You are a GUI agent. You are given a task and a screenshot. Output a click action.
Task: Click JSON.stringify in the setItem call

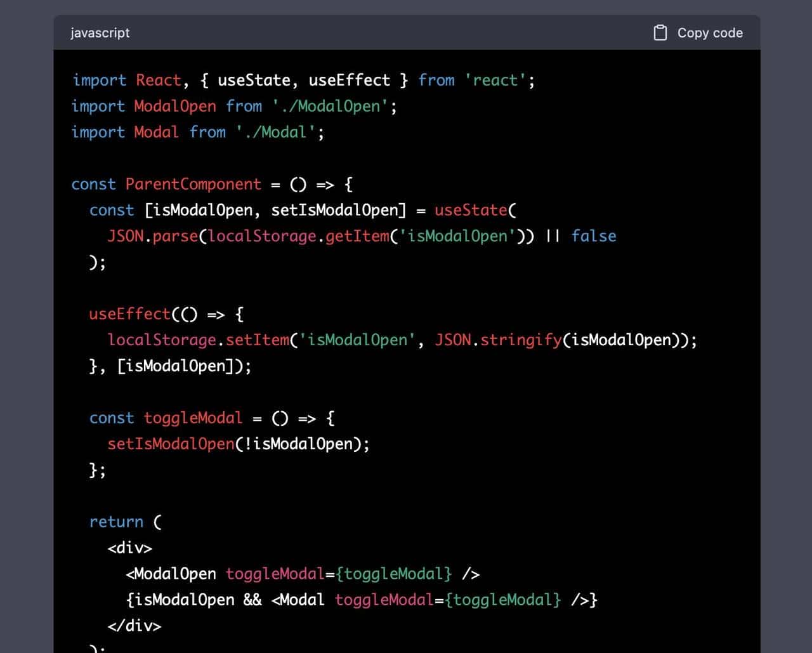click(x=498, y=341)
